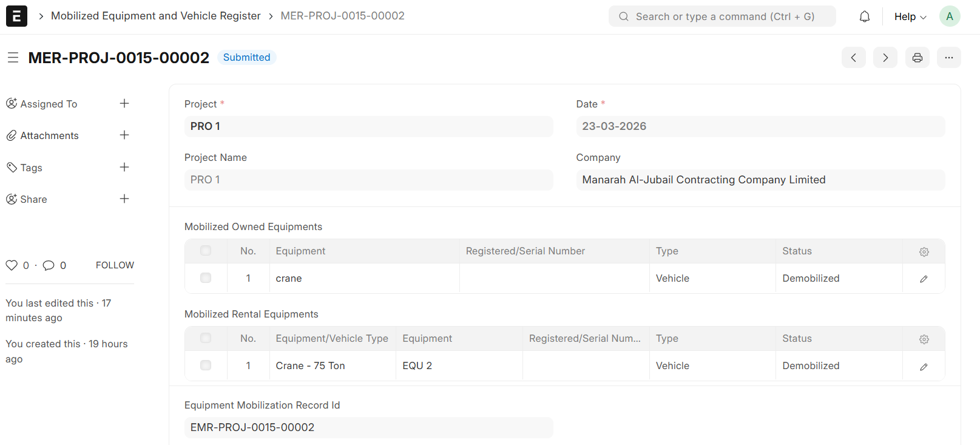Open the PRO 1 project link
The height and width of the screenshot is (445, 980).
click(x=205, y=126)
